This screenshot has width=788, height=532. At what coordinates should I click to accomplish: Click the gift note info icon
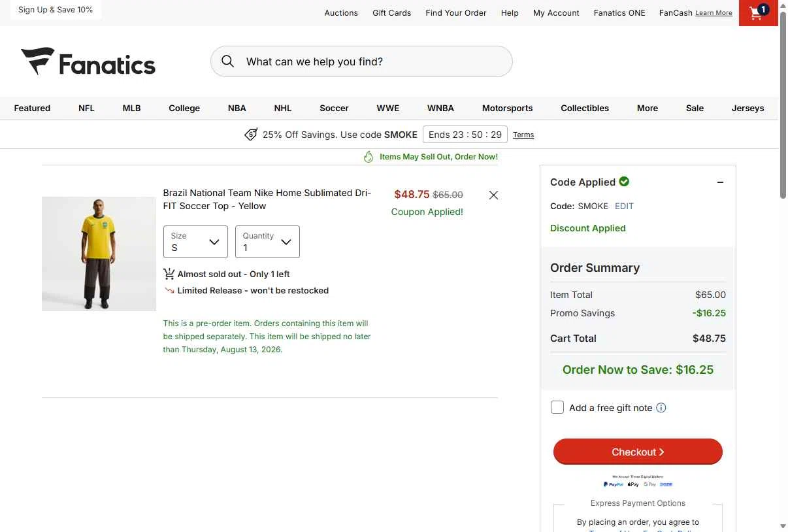point(661,408)
